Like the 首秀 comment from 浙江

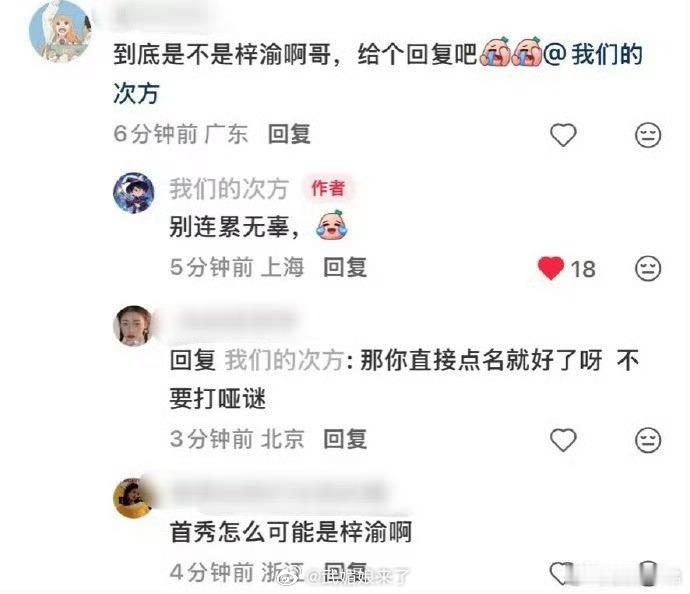point(562,572)
